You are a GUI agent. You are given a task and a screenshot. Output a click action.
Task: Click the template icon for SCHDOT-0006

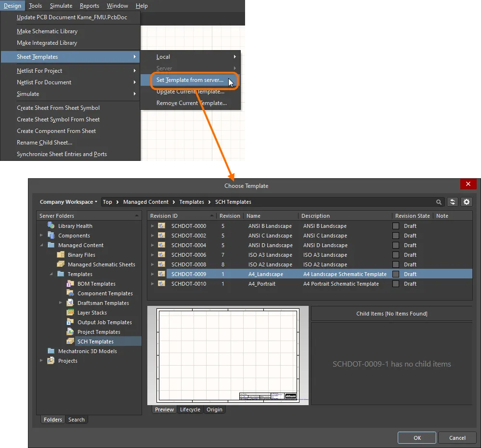click(161, 255)
